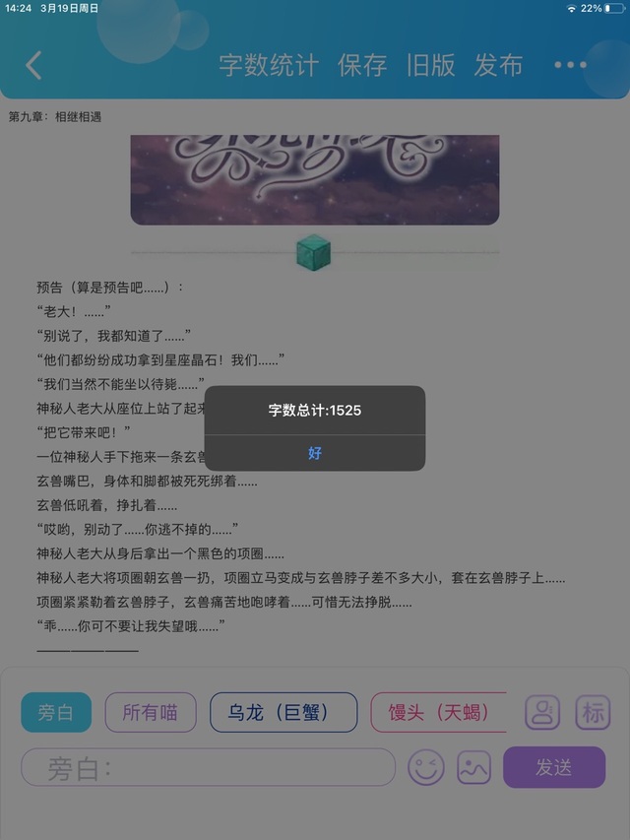Select the 馒头（天蝎） character

click(438, 713)
